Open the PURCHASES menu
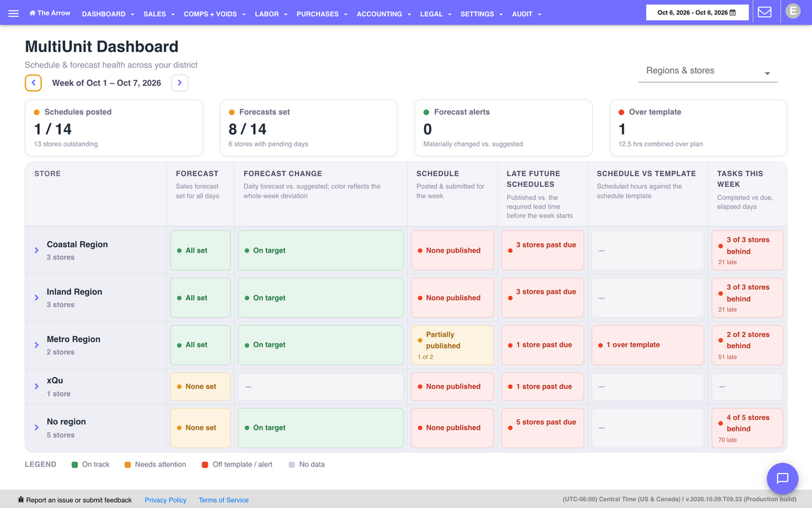The height and width of the screenshot is (508, 812). tap(322, 14)
